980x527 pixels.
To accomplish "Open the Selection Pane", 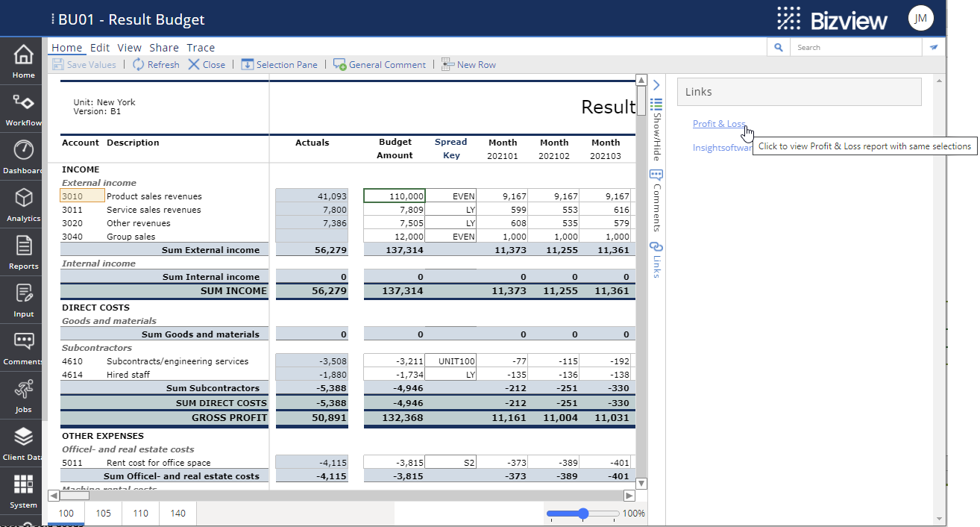I will (x=279, y=65).
